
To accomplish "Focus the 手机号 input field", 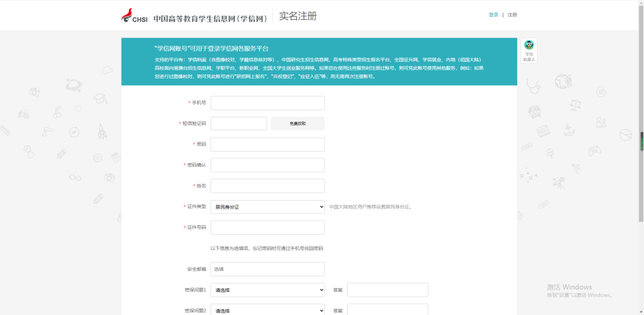I will [267, 103].
